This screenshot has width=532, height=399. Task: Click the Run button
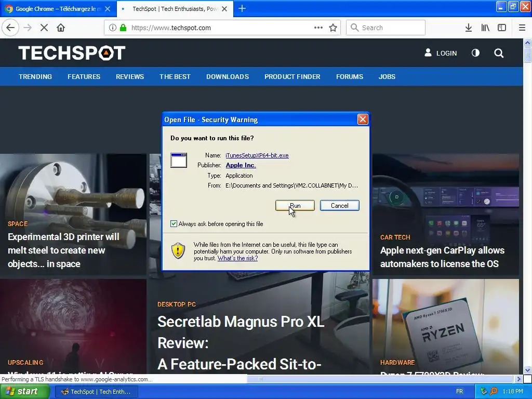[295, 206]
